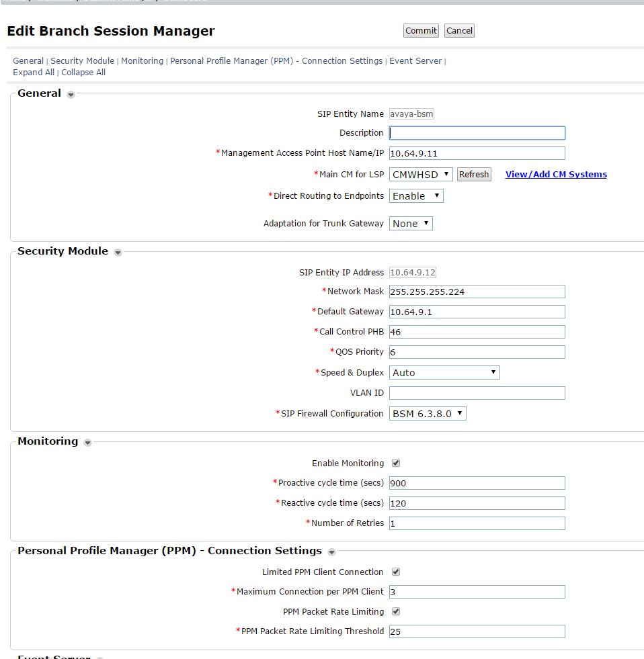The height and width of the screenshot is (659, 644).
Task: Jump to Monitoring section link
Action: coord(142,61)
